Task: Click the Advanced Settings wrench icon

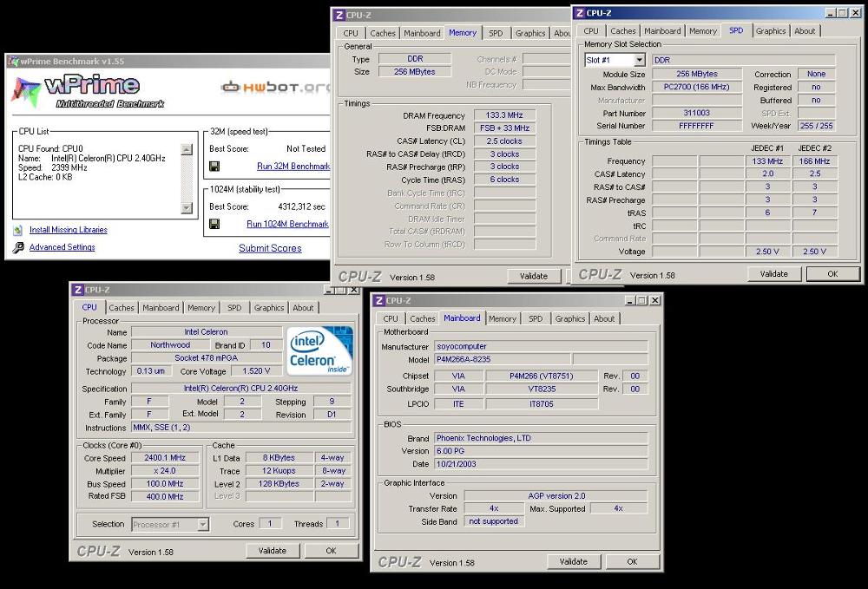Action: point(18,247)
